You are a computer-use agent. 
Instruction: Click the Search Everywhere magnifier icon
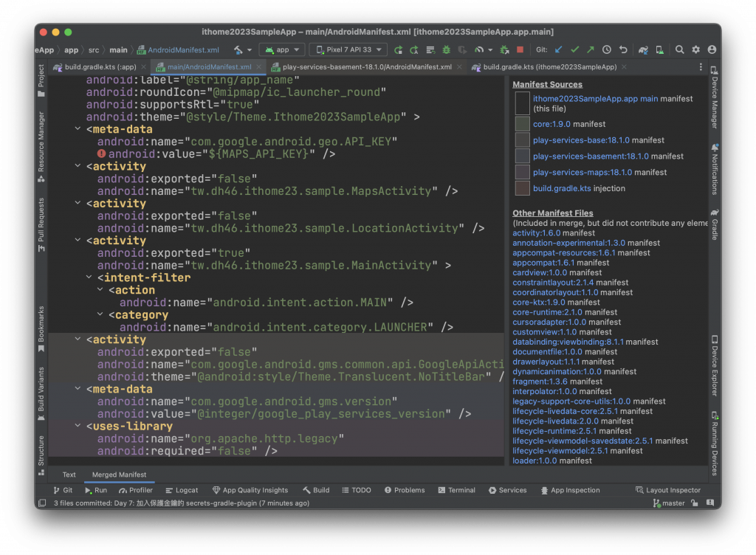[680, 49]
